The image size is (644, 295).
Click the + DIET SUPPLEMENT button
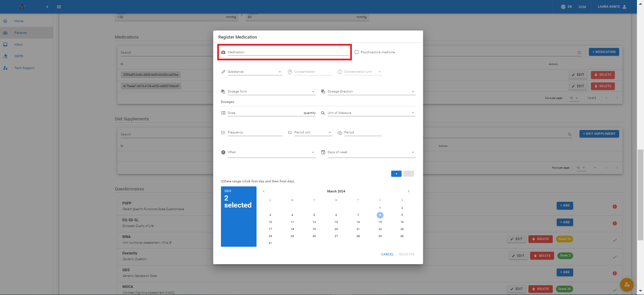(x=599, y=134)
